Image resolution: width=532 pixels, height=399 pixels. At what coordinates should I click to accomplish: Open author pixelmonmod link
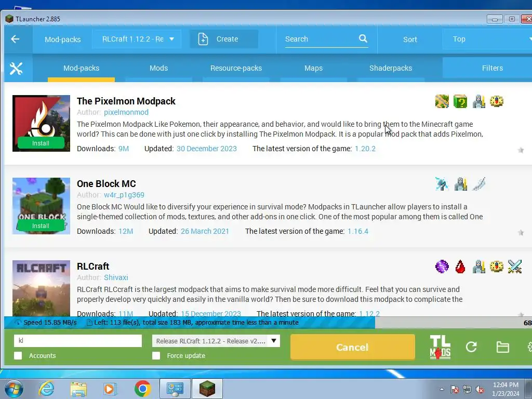[x=126, y=112]
